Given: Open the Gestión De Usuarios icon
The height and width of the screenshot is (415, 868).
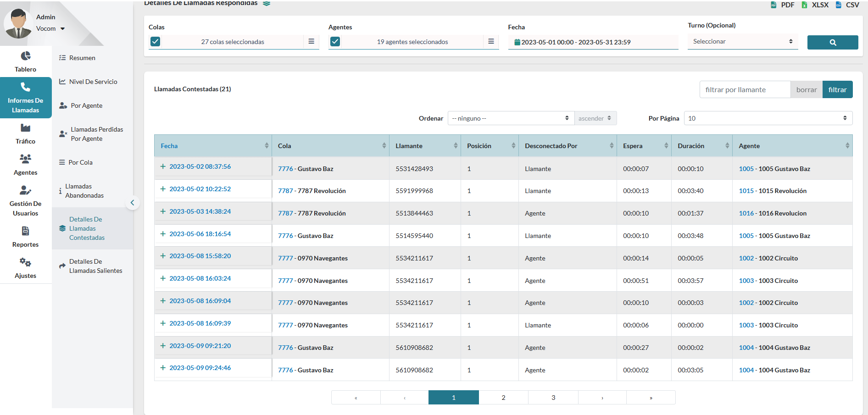Looking at the screenshot, I should [26, 190].
